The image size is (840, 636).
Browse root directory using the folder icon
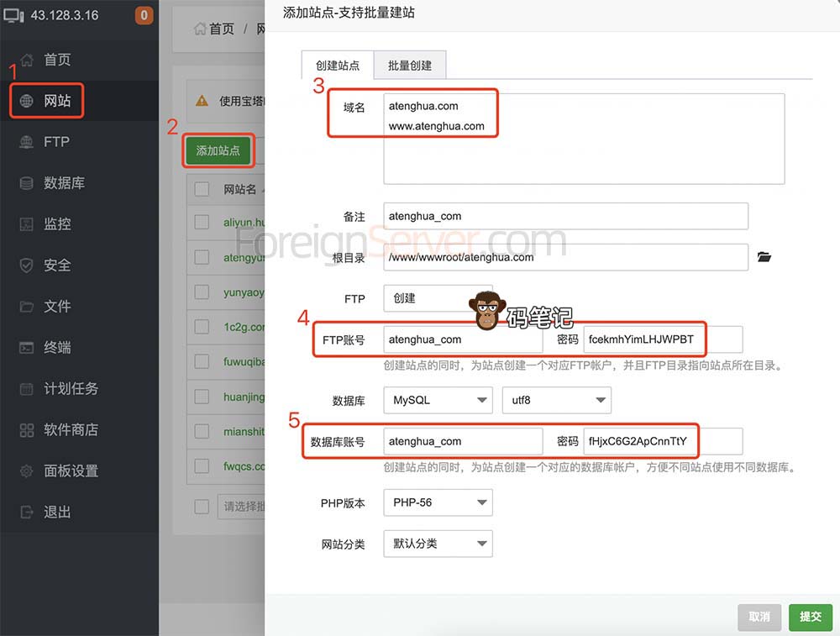point(764,257)
